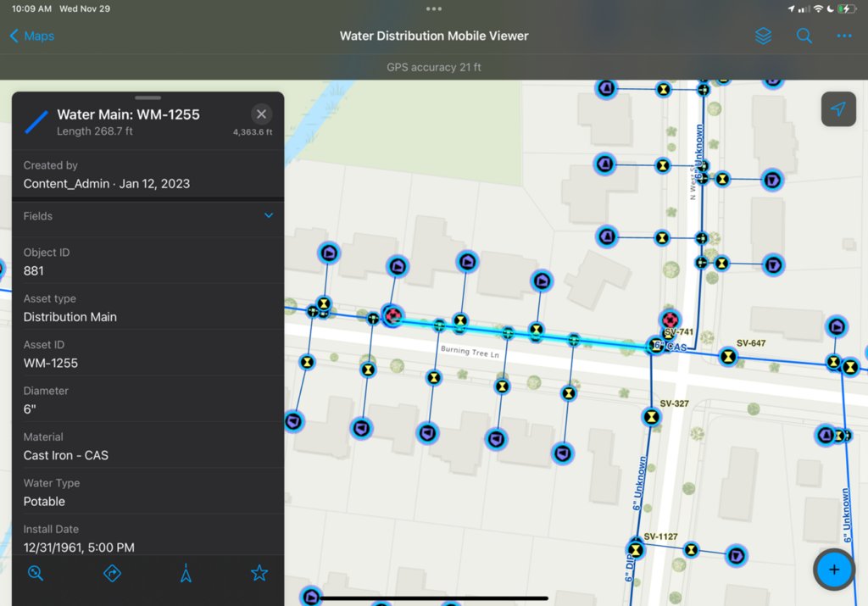Viewport: 868px width, 606px height.
Task: Expand the panel using the drag handle
Action: point(147,97)
